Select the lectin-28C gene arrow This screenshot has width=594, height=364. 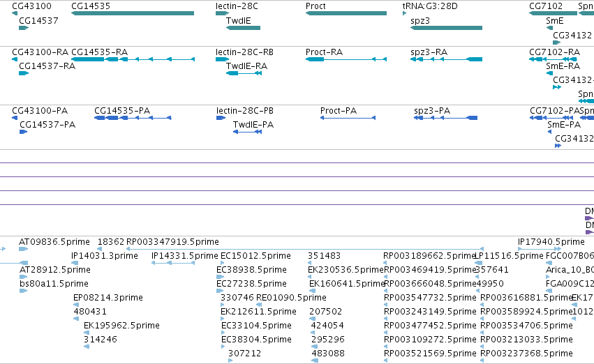tap(223, 13)
